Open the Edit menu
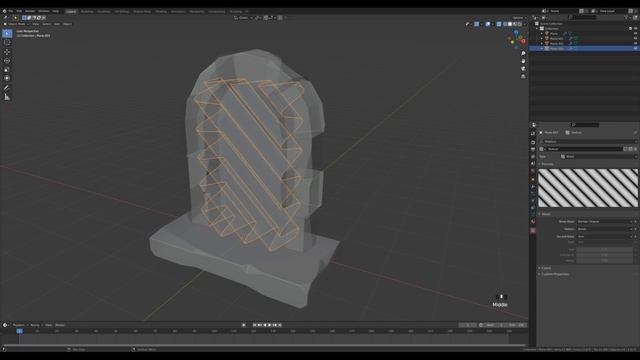Screen dimensions: 640x360 (x=19, y=11)
